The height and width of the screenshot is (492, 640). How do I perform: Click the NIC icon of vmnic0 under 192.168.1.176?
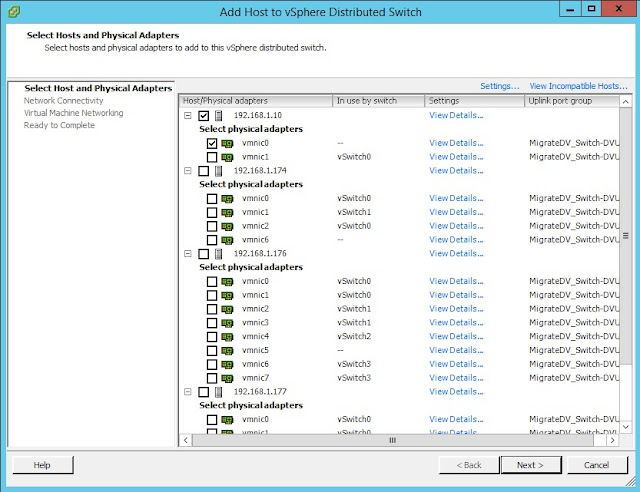point(227,282)
